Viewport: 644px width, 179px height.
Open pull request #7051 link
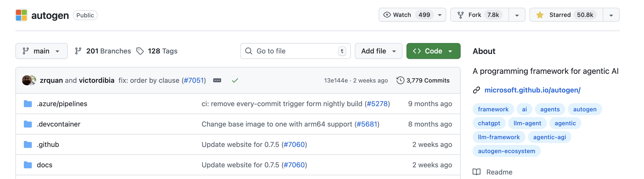pyautogui.click(x=194, y=80)
